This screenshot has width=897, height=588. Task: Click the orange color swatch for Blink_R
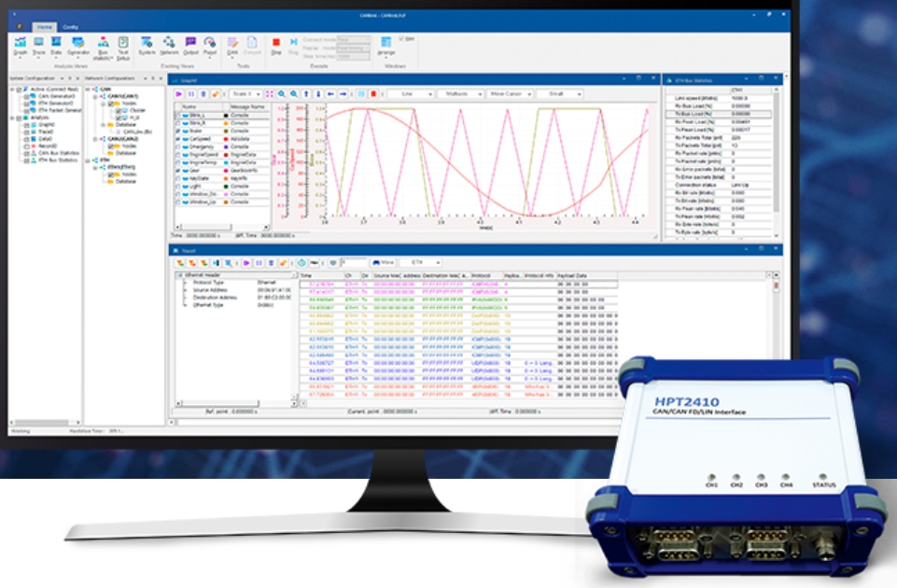pos(226,123)
